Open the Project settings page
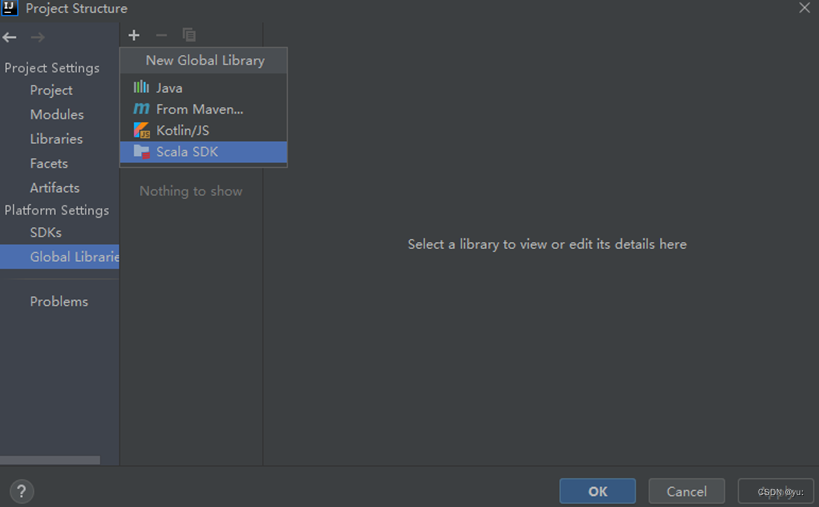Screen dimensions: 819x507 point(51,90)
